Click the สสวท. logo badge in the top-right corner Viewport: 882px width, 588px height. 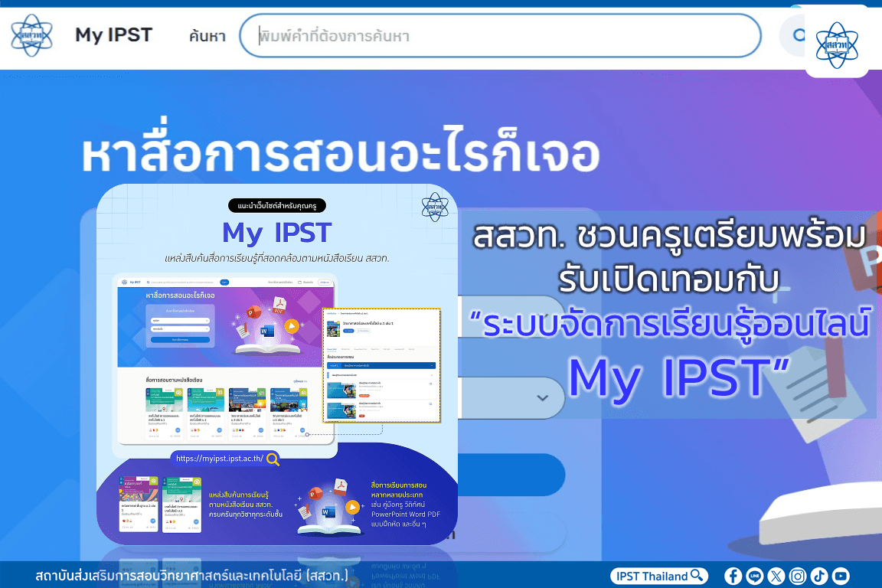coord(837,46)
